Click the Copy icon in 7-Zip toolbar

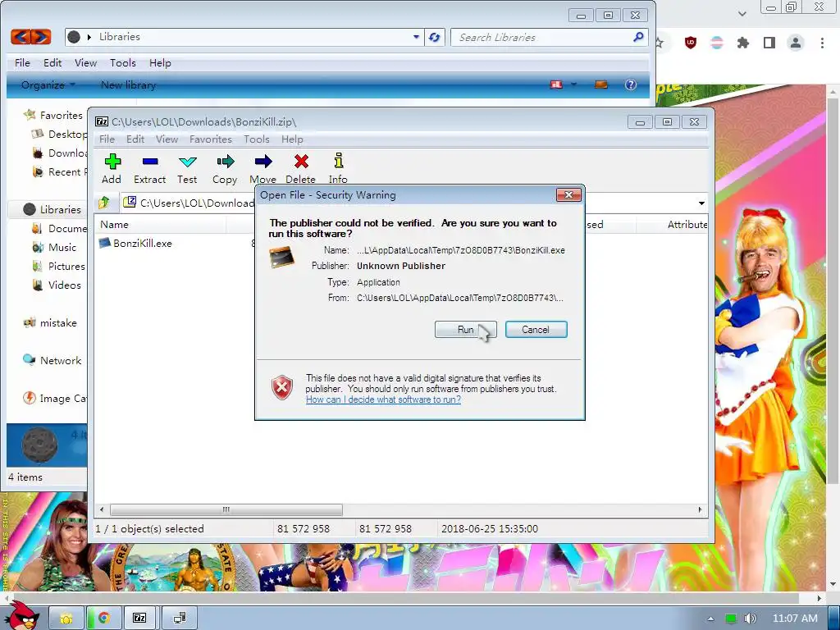(226, 162)
